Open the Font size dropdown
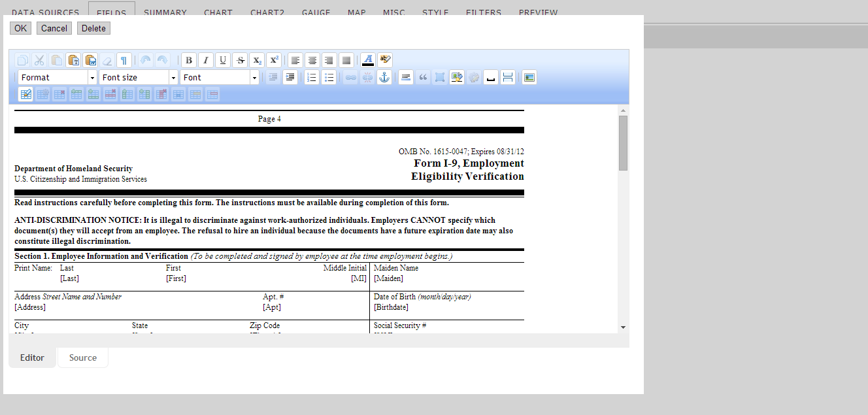The image size is (868, 415). pyautogui.click(x=139, y=77)
